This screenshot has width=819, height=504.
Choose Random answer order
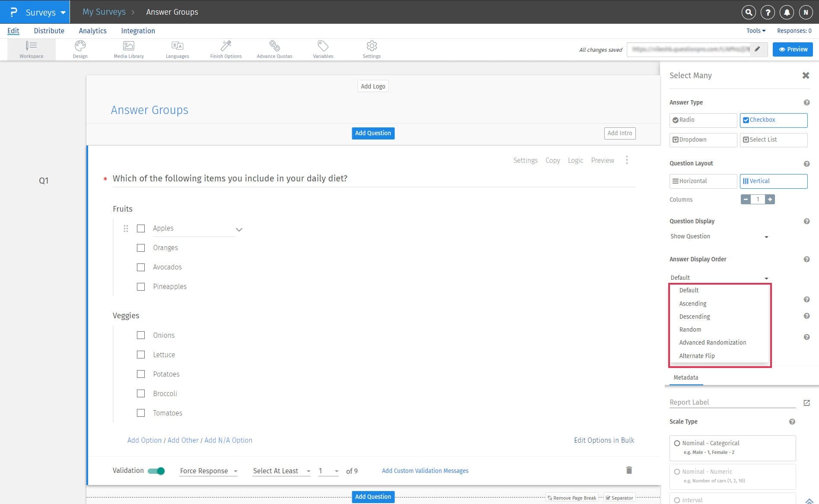tap(690, 330)
